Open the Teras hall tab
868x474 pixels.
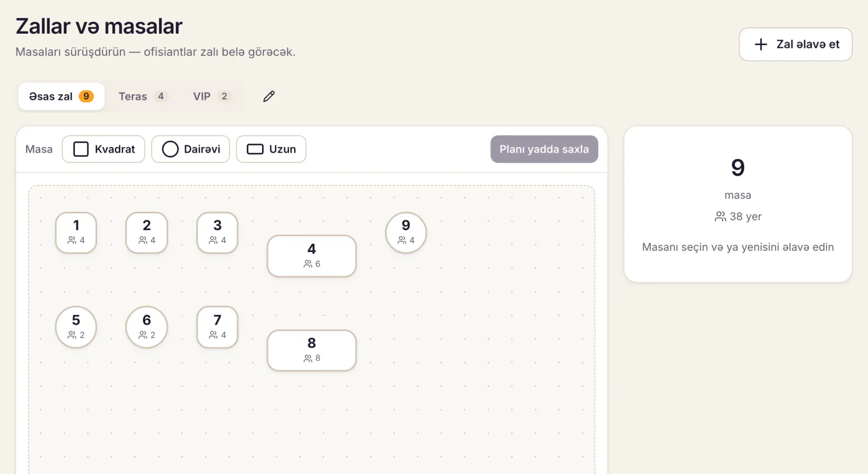pos(143,97)
